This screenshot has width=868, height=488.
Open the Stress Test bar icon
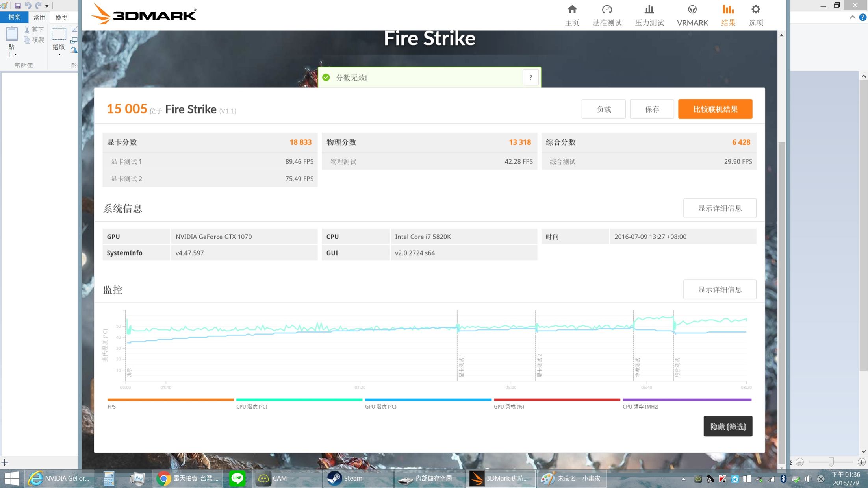tap(649, 10)
